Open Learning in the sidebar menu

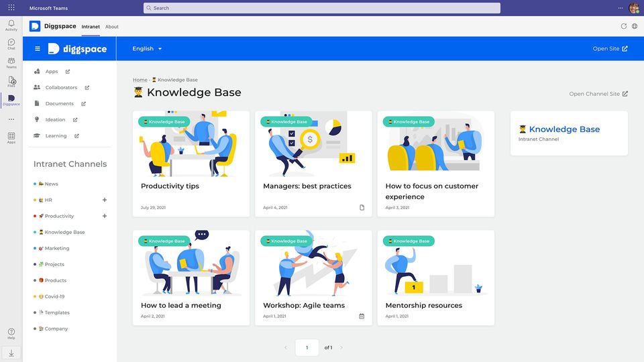56,135
